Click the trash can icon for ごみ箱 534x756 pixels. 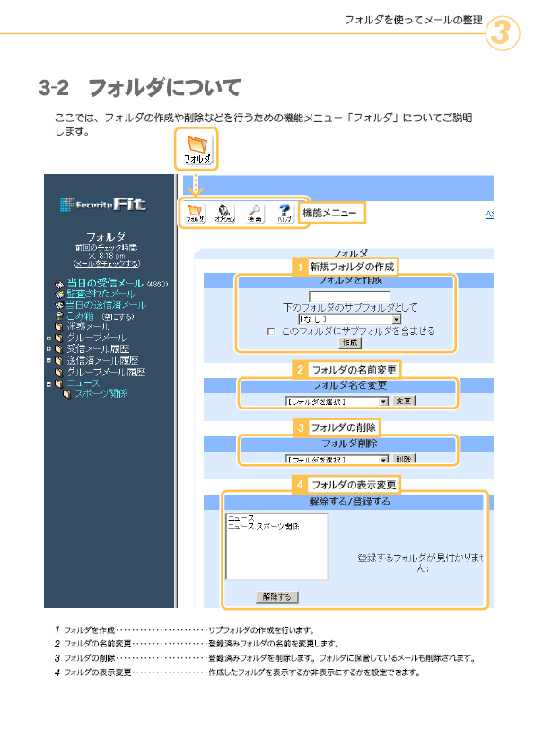(59, 316)
